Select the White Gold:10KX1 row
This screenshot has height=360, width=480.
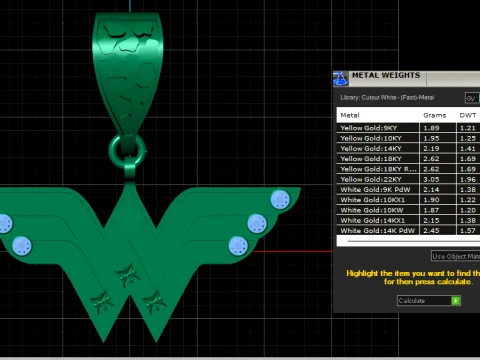pyautogui.click(x=408, y=200)
